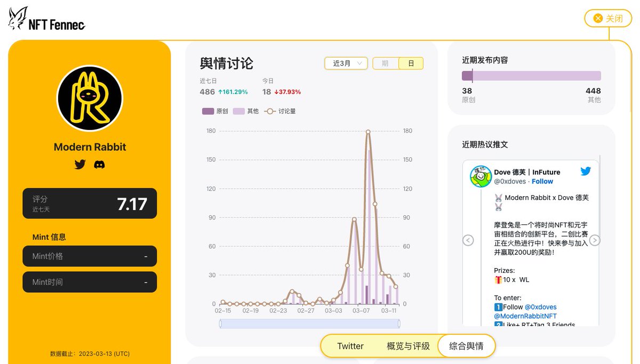The height and width of the screenshot is (364, 640).
Task: Click the 03-07 axis date label
Action: click(x=362, y=310)
